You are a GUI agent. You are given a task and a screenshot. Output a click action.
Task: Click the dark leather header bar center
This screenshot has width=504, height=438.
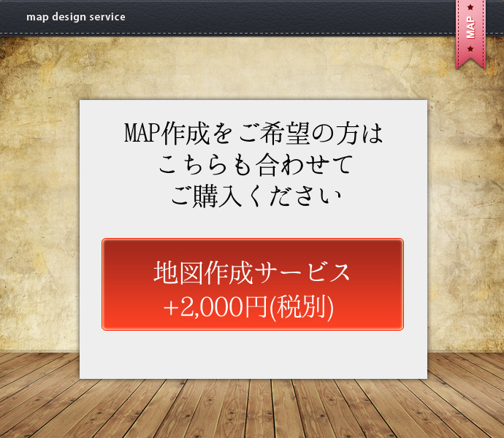(252, 17)
